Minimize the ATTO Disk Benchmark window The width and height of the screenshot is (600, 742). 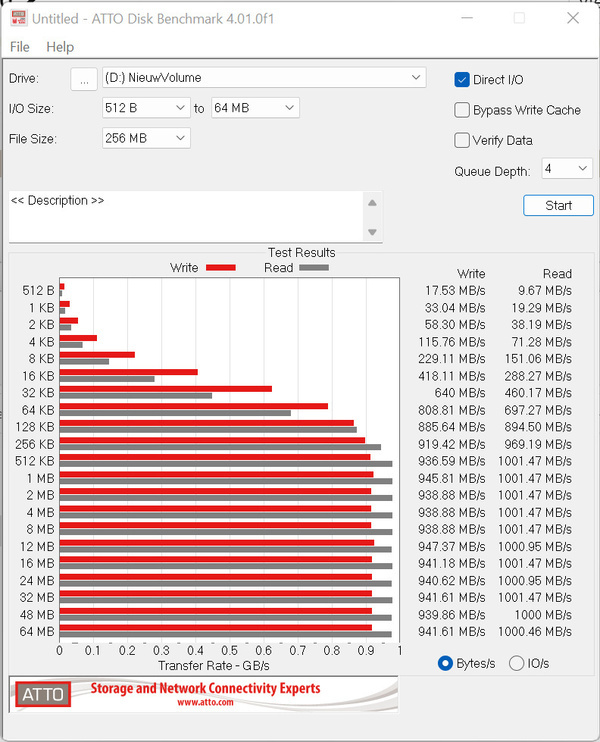click(467, 18)
